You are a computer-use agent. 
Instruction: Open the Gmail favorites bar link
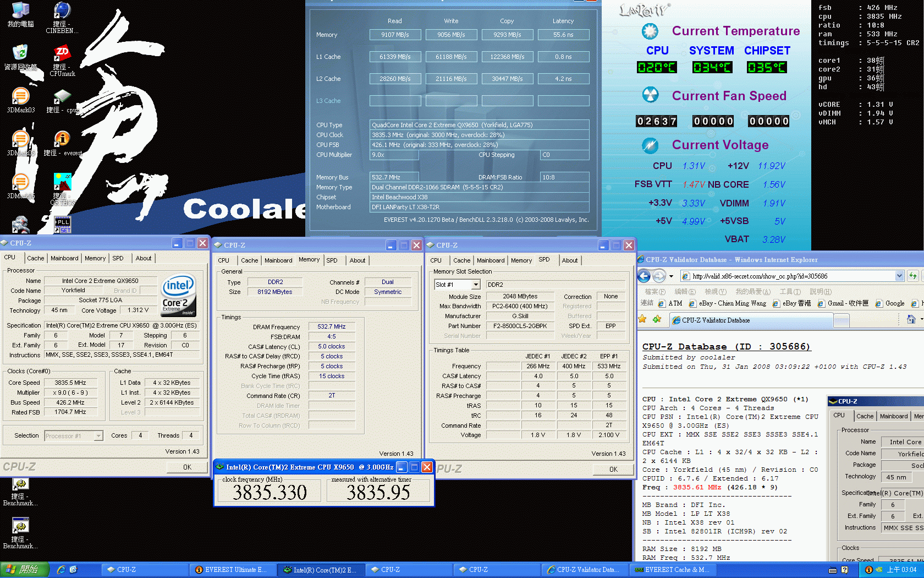(843, 303)
